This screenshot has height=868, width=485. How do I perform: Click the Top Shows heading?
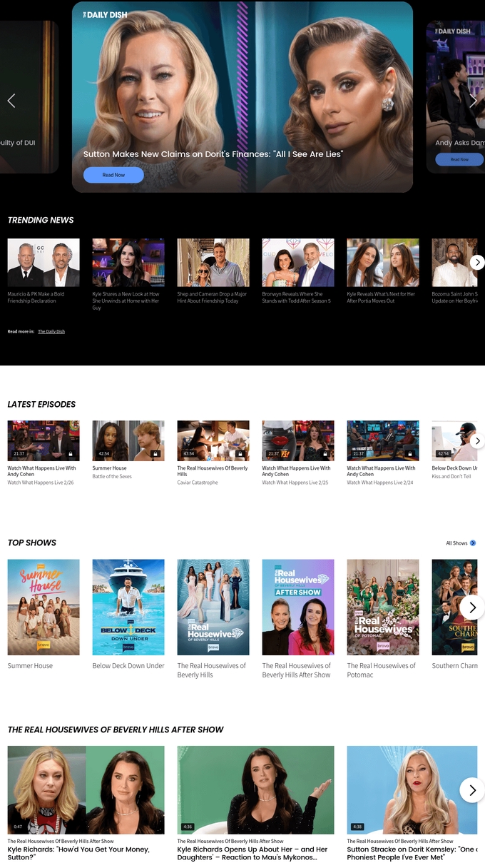click(x=32, y=542)
